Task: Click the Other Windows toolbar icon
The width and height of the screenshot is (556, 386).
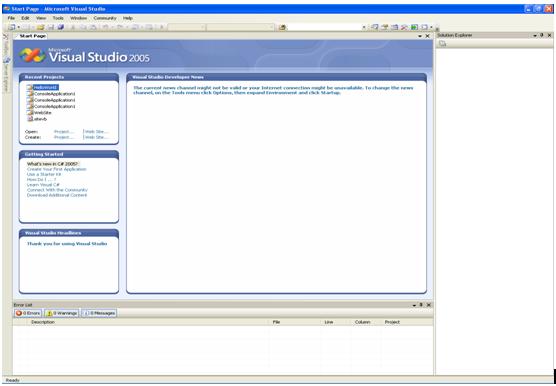Action: tap(424, 27)
